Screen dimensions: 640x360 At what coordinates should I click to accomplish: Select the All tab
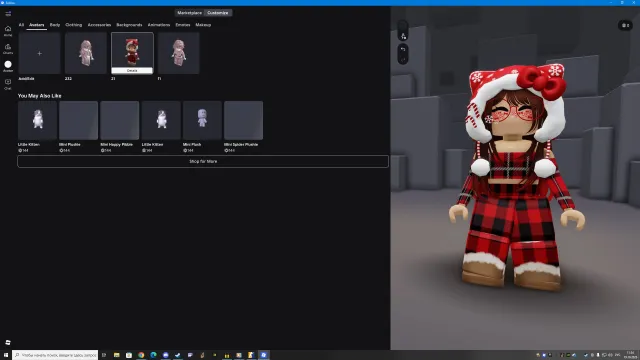pyautogui.click(x=21, y=25)
